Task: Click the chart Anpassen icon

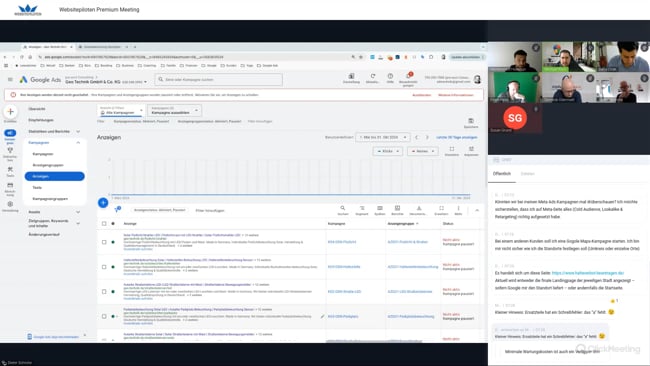Action: point(471,149)
